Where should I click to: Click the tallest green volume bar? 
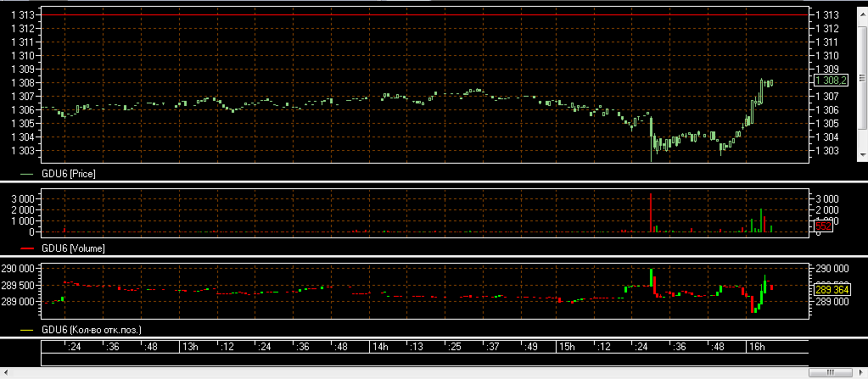[761, 220]
